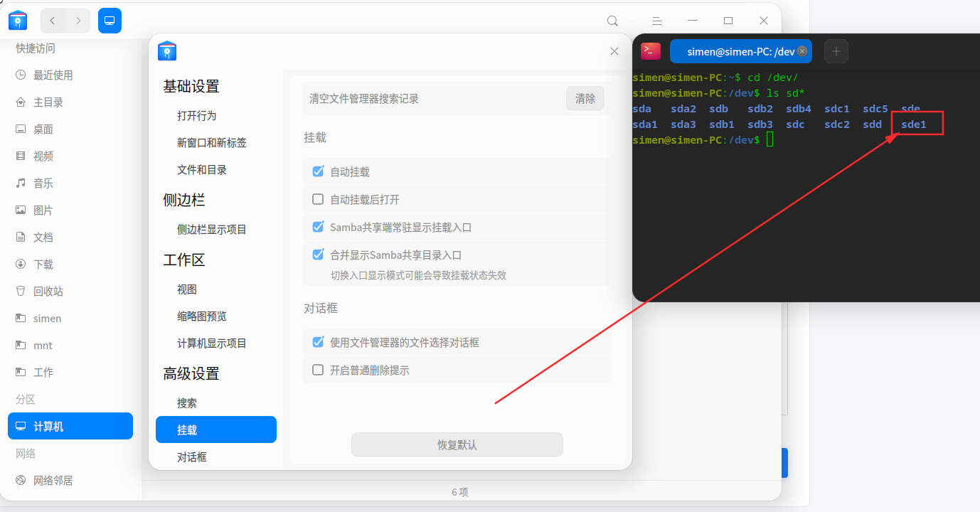Select 新窗口和新标签 in settings navigation
This screenshot has width=980, height=512.
tap(216, 143)
